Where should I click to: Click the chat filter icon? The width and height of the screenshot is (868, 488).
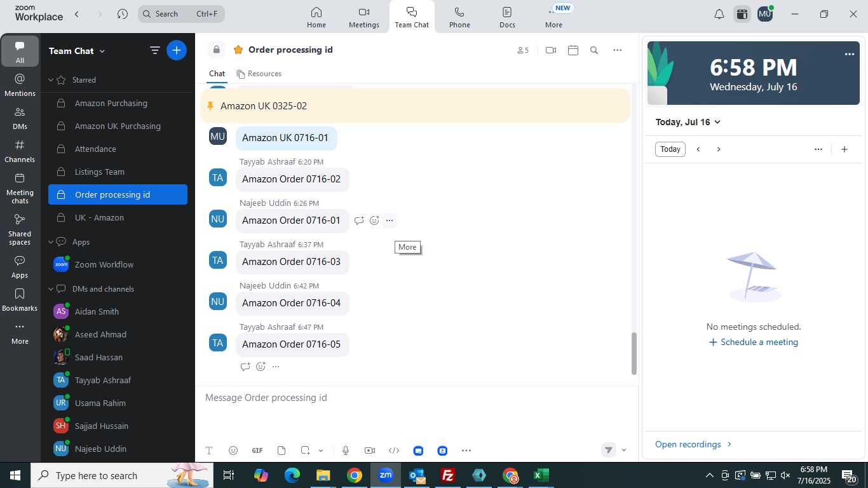[154, 50]
